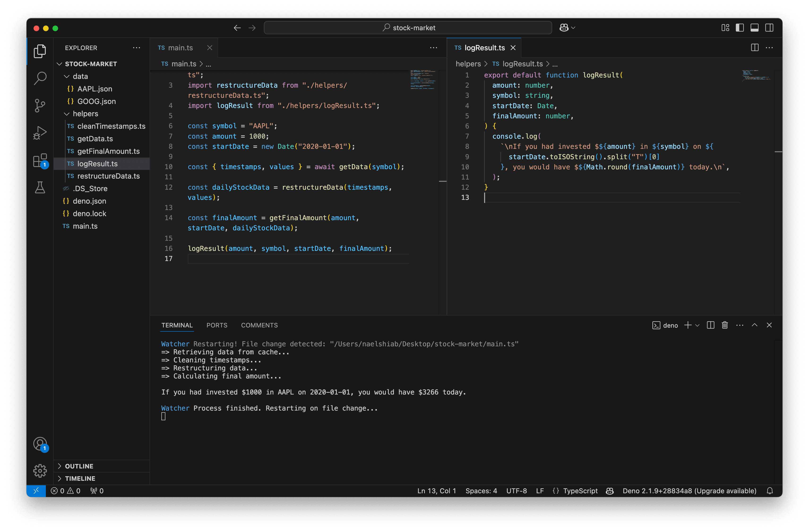Change file encoding UTF-8
809x532 pixels.
click(516, 491)
